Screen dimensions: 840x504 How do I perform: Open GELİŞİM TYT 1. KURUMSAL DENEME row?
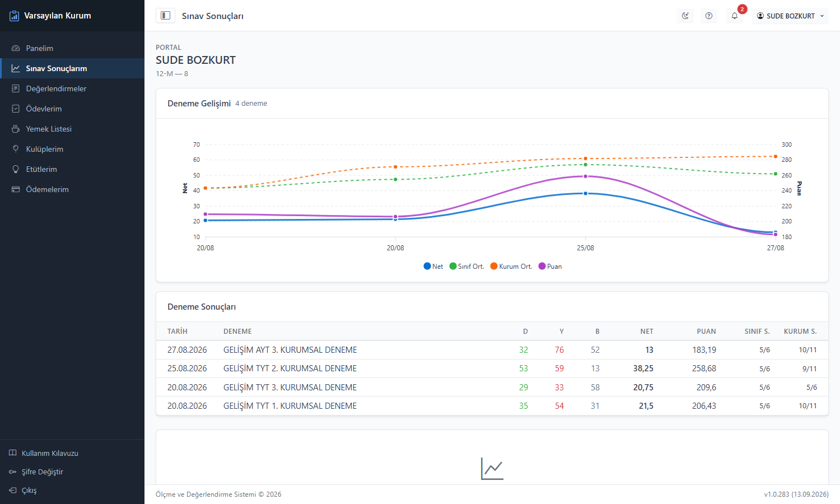click(x=492, y=406)
